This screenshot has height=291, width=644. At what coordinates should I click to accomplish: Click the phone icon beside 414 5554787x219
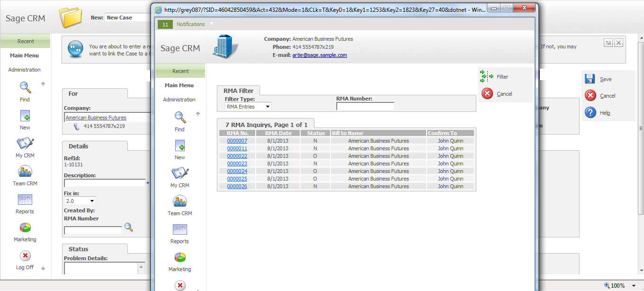[x=77, y=127]
